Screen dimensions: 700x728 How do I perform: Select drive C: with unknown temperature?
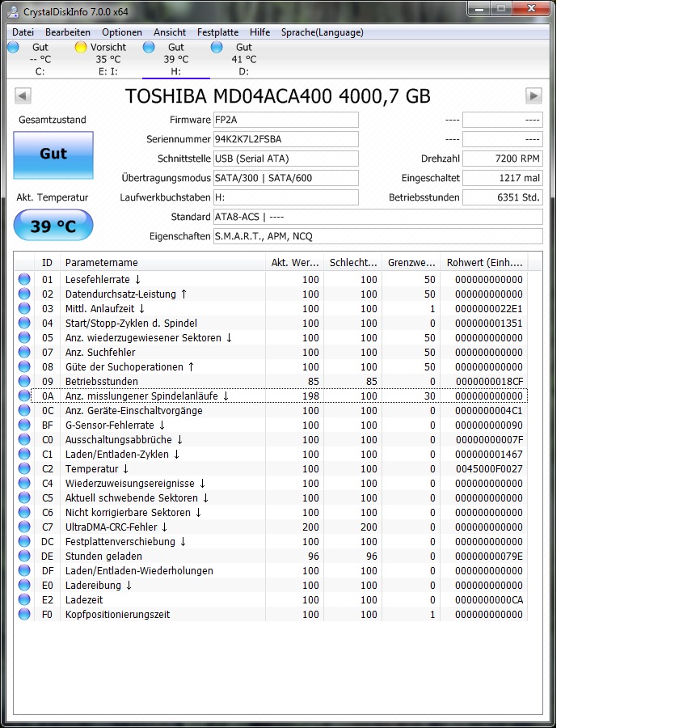tap(40, 59)
